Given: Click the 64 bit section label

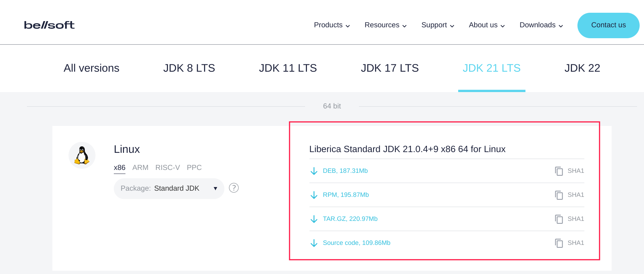Looking at the screenshot, I should [332, 106].
